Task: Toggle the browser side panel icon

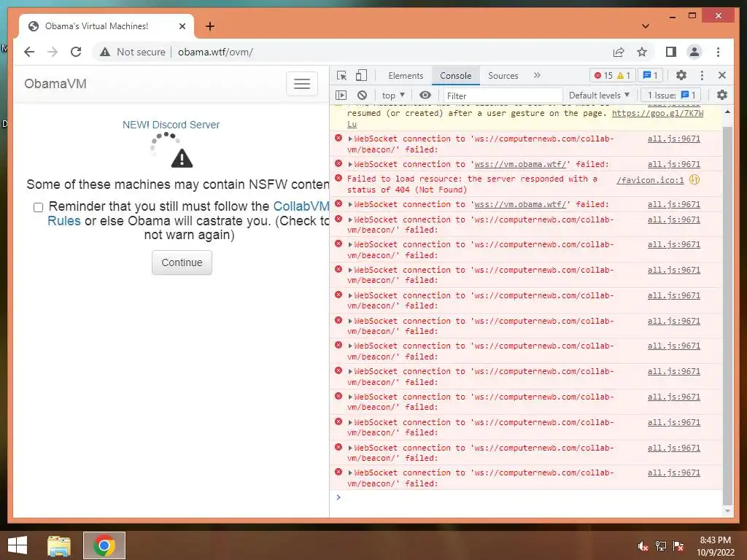Action: [x=671, y=52]
